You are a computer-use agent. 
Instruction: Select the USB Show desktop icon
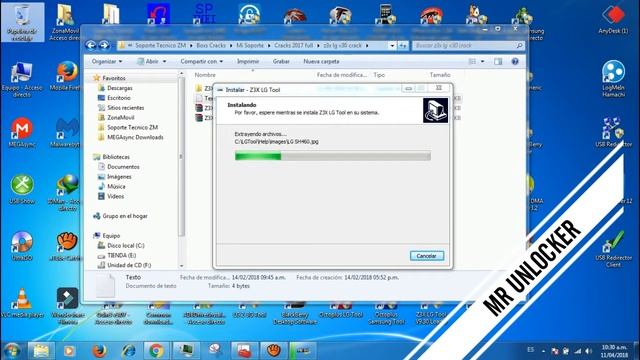[x=22, y=189]
